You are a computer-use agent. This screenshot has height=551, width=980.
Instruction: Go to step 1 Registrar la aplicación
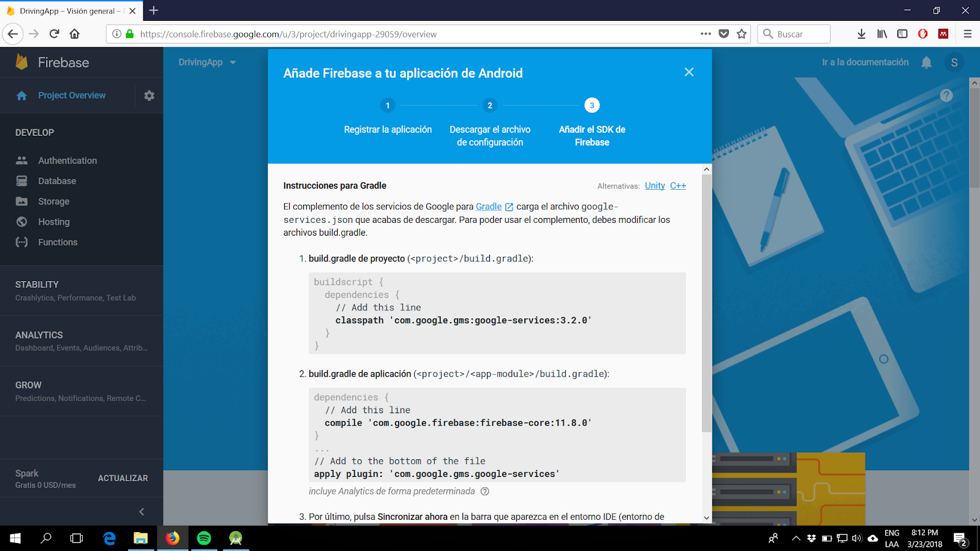coord(388,117)
